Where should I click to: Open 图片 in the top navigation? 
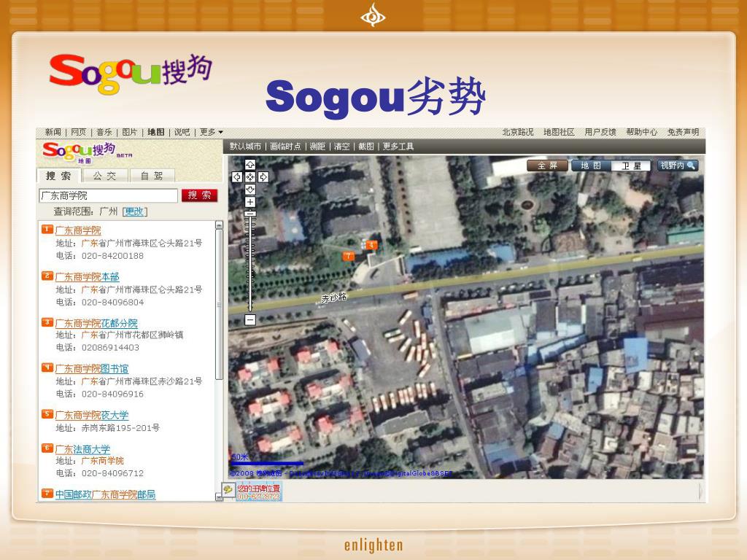click(x=130, y=132)
